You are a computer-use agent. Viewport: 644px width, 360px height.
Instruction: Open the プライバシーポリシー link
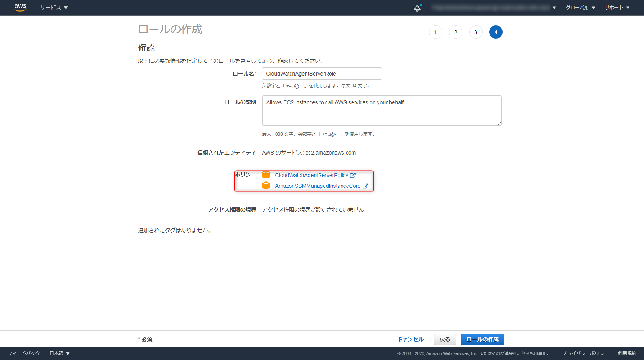point(585,353)
